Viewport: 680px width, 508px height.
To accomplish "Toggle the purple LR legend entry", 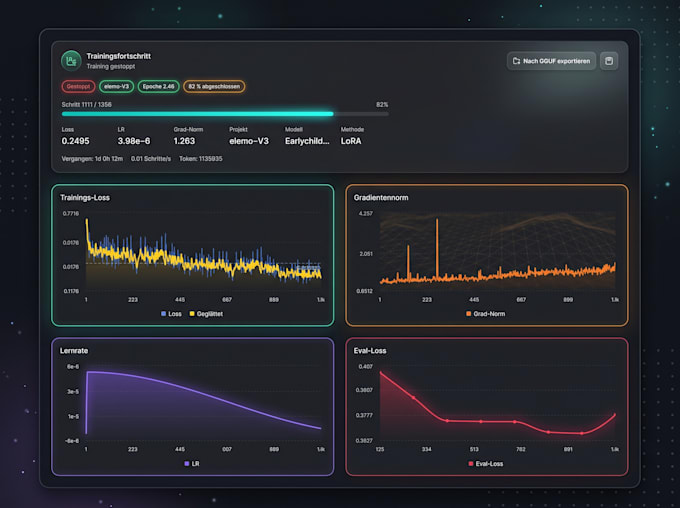I will click(x=192, y=464).
